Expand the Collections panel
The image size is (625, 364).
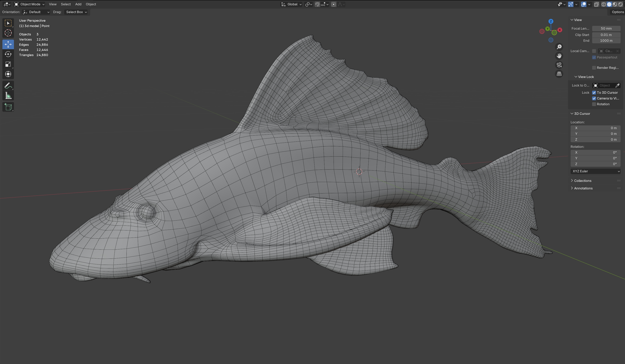pos(582,181)
